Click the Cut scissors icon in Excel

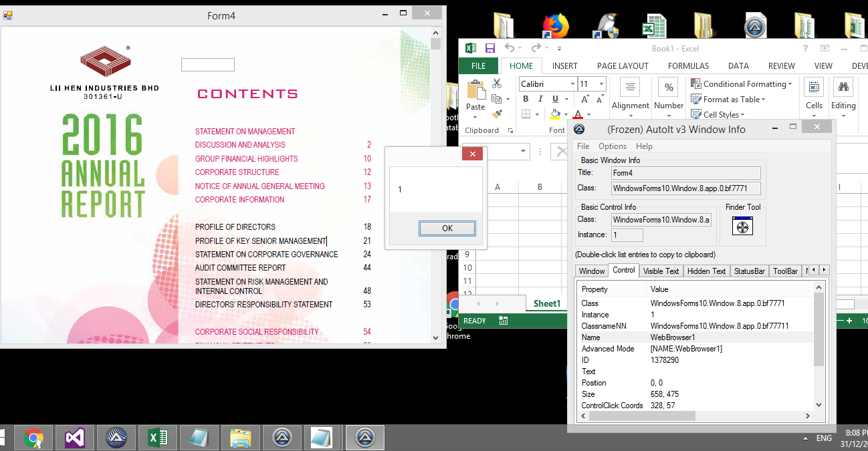point(497,84)
